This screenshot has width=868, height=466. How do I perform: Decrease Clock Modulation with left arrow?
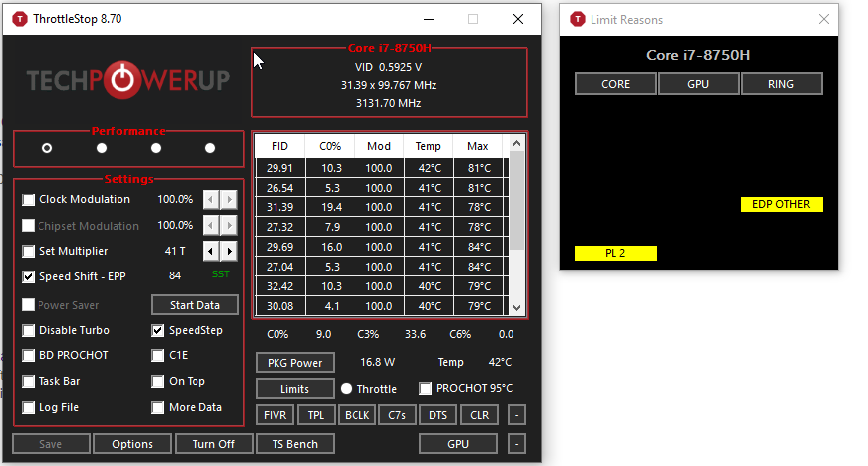tap(211, 199)
